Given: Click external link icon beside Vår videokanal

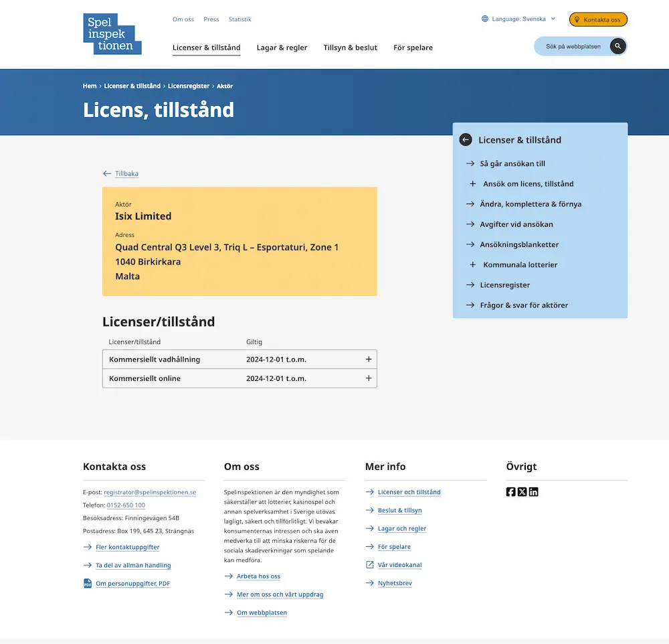Looking at the screenshot, I should click(x=369, y=565).
